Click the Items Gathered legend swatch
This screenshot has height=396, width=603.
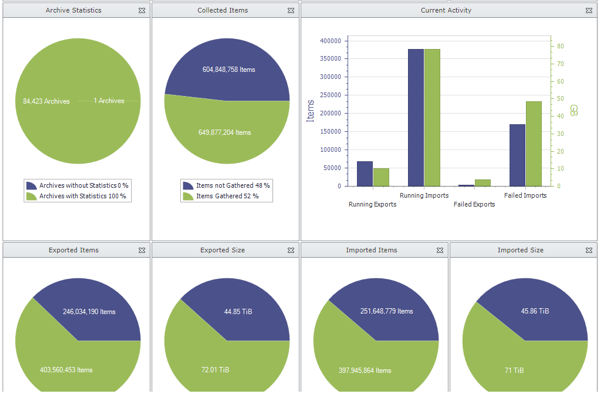(x=188, y=196)
